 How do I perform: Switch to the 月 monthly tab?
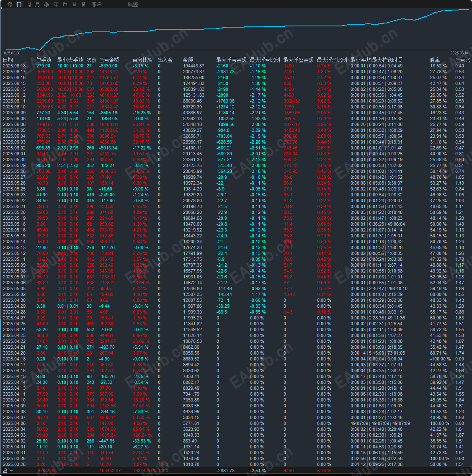coord(37,4)
